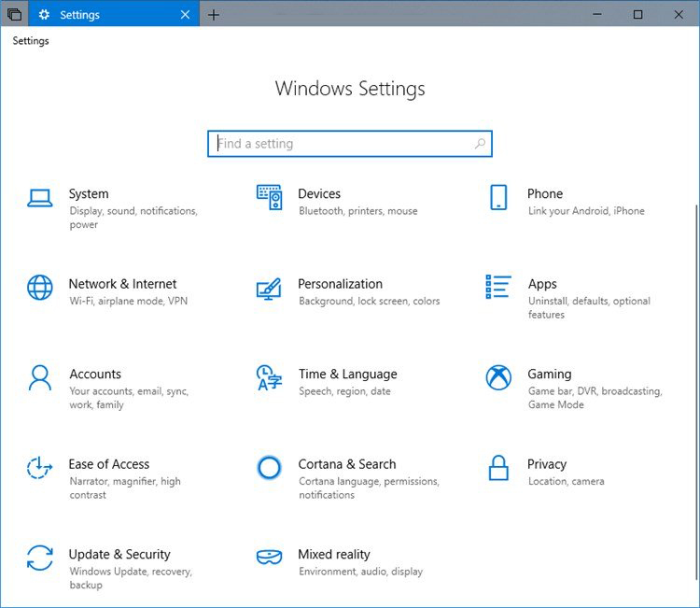Click 'Location, camera' description
This screenshot has width=700, height=608.
pos(567,482)
